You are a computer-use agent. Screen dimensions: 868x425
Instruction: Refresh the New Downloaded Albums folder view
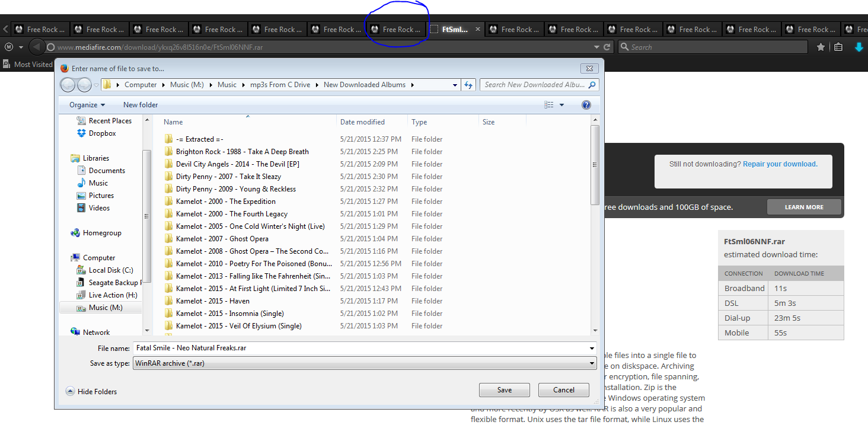[468, 85]
